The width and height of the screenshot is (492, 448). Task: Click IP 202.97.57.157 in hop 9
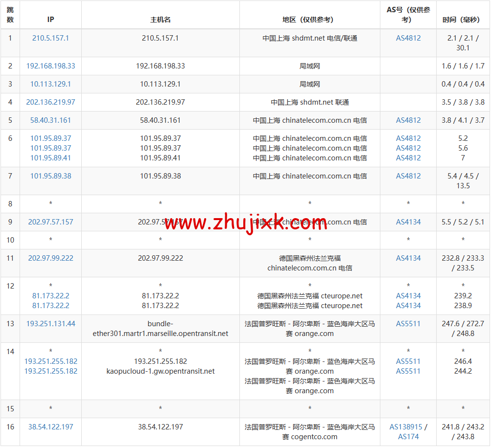(50, 222)
